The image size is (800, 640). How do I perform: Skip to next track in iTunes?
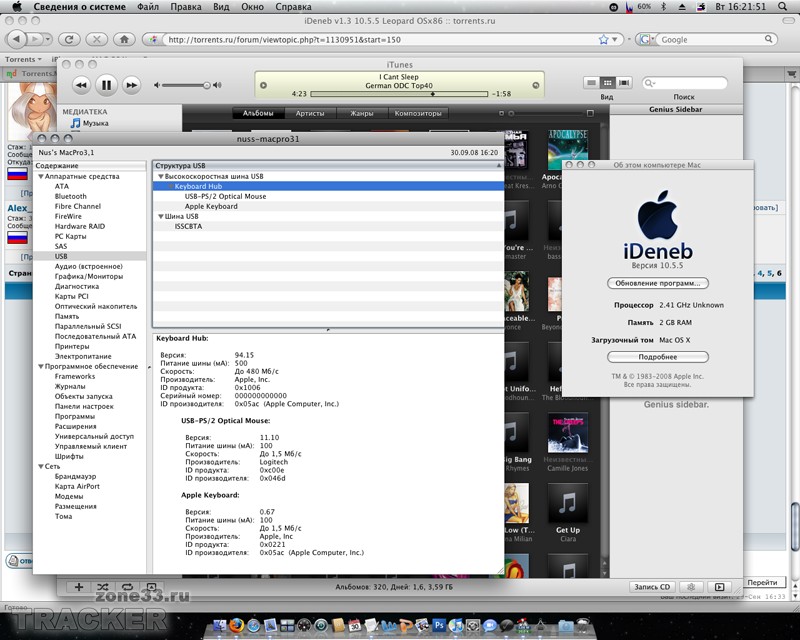coord(131,85)
